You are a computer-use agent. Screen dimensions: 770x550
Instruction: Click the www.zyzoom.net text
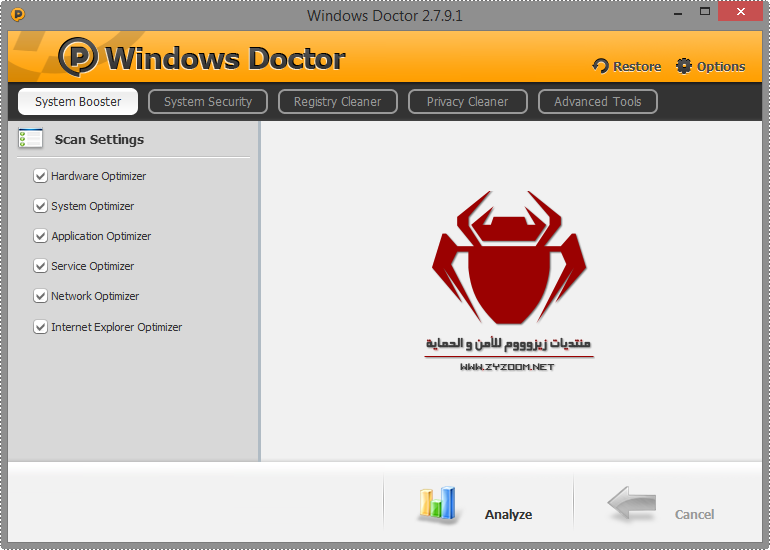[x=507, y=367]
